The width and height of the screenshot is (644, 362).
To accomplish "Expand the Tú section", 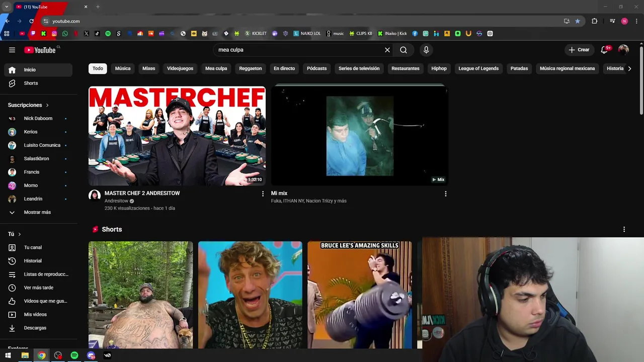I will 15,234.
